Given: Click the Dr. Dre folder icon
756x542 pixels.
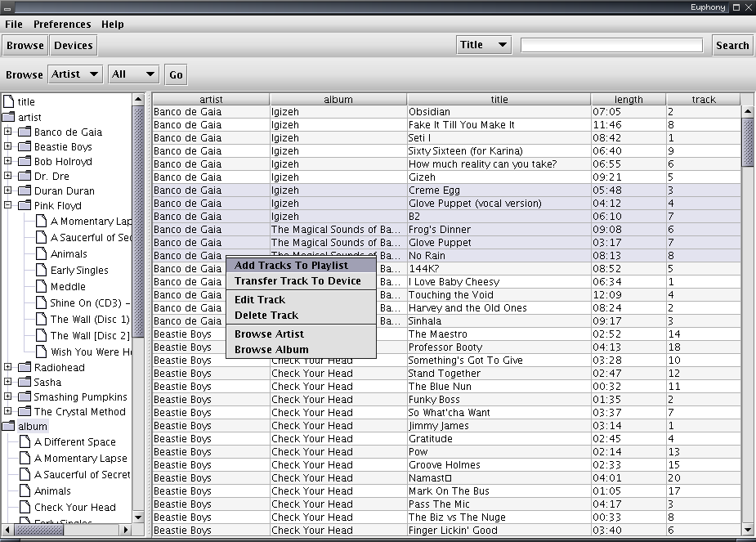Looking at the screenshot, I should (25, 176).
